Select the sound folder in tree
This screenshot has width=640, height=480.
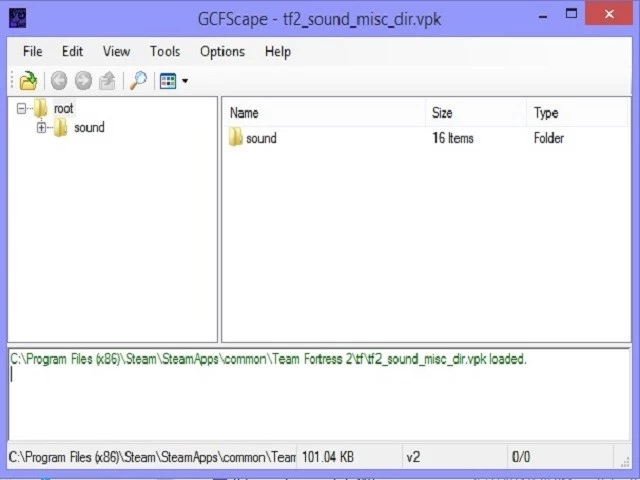pyautogui.click(x=89, y=128)
